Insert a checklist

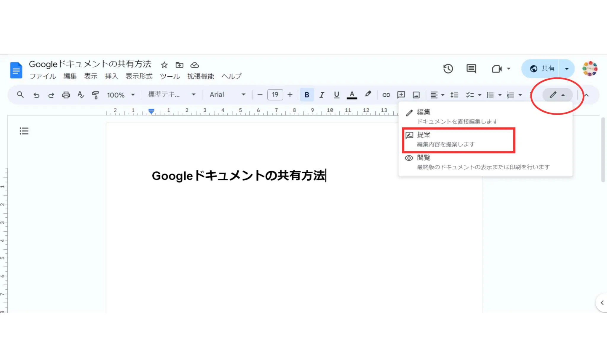tap(470, 95)
